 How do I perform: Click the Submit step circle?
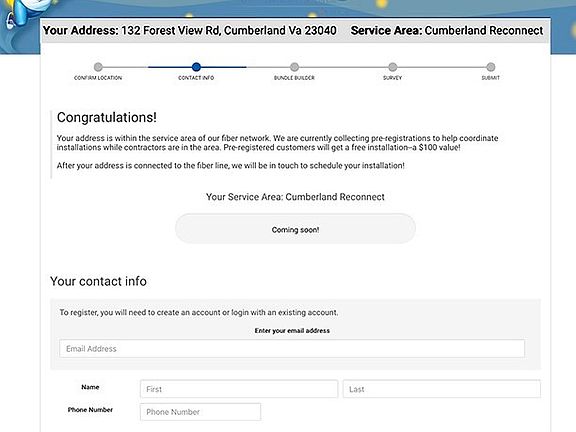[x=491, y=67]
